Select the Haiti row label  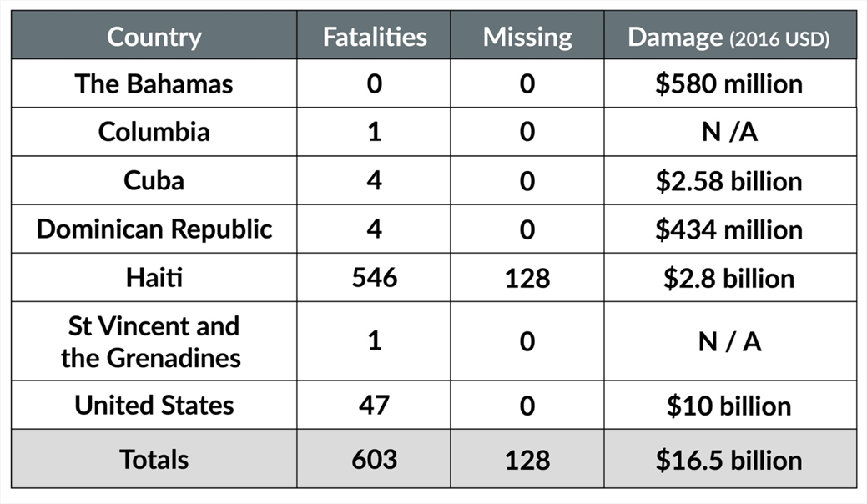(154, 277)
